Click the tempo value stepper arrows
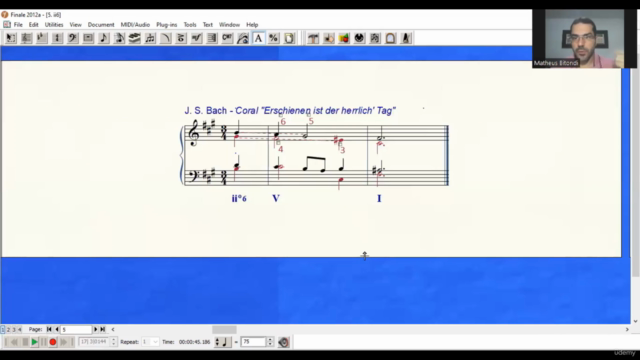 [x=270, y=342]
